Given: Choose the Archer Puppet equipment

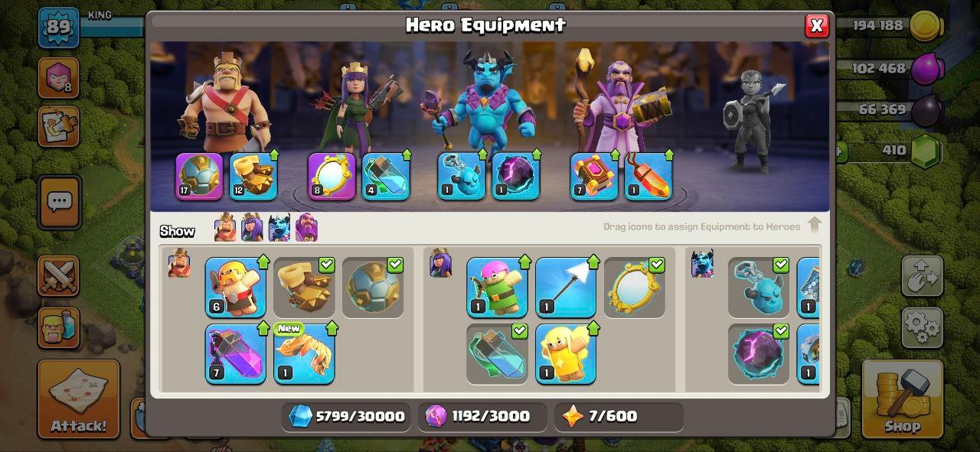Looking at the screenshot, I should click(x=497, y=288).
